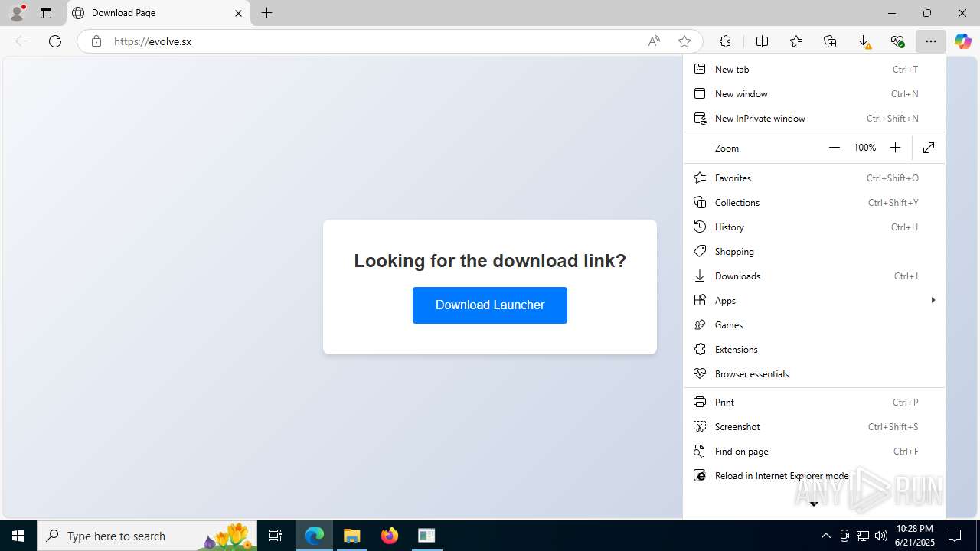The width and height of the screenshot is (980, 551).
Task: Open Browser essentials menu entry
Action: point(814,373)
